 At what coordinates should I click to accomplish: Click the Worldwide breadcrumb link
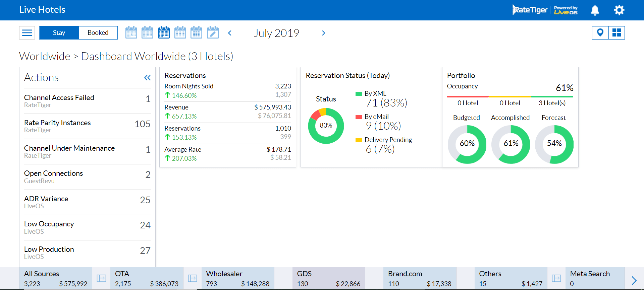tap(45, 56)
